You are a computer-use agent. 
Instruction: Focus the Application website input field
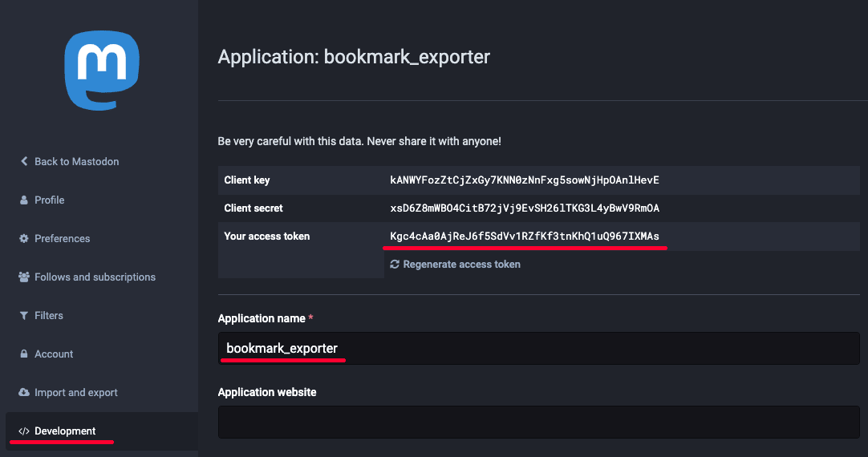(538, 422)
